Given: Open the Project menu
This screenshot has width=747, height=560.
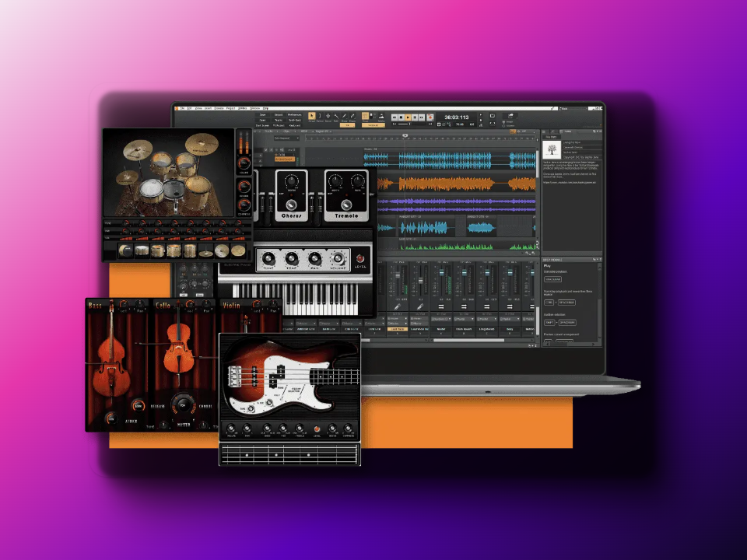Looking at the screenshot, I should click(x=230, y=109).
